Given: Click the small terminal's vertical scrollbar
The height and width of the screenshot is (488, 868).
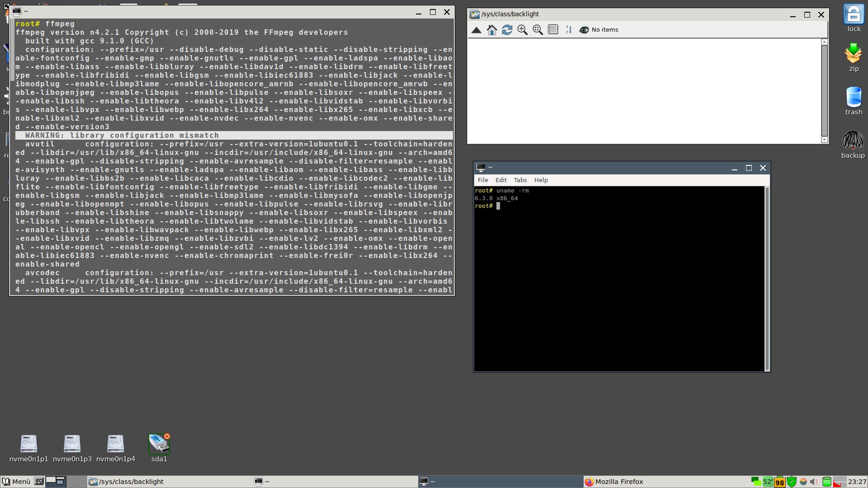Looking at the screenshot, I should tap(767, 279).
